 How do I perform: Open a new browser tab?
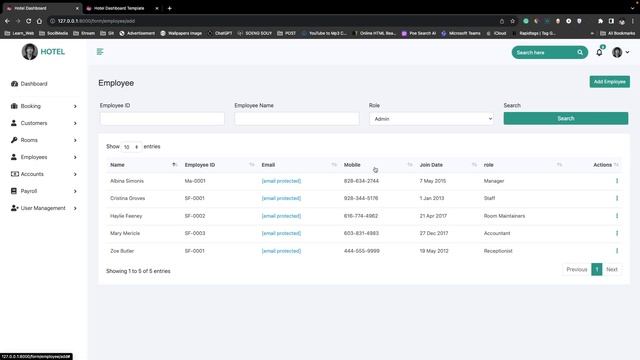[169, 8]
